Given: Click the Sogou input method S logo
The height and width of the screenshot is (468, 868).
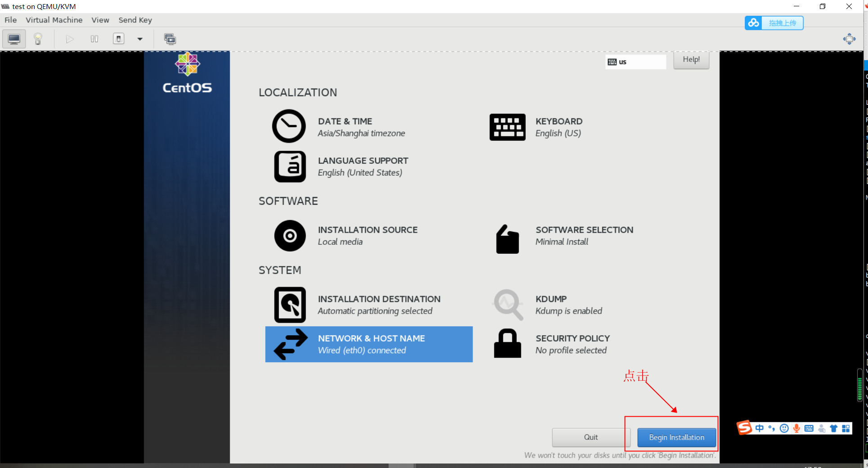Looking at the screenshot, I should tap(744, 427).
